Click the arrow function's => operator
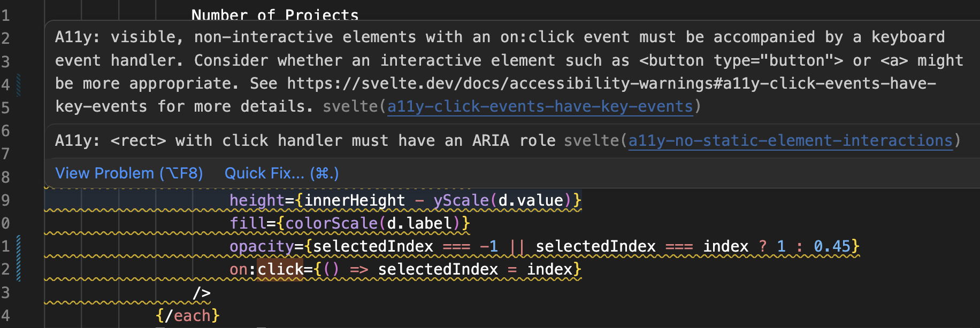Viewport: 980px width, 328px height. click(359, 269)
